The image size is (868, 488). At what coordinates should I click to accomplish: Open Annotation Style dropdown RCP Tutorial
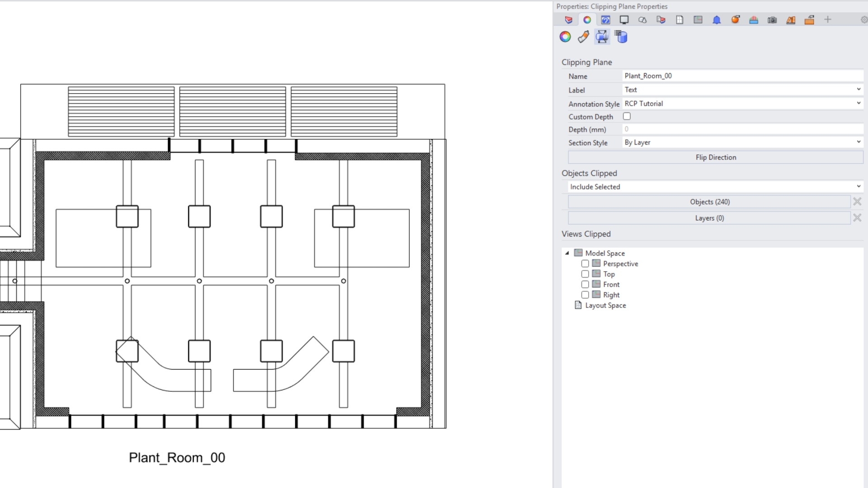743,103
